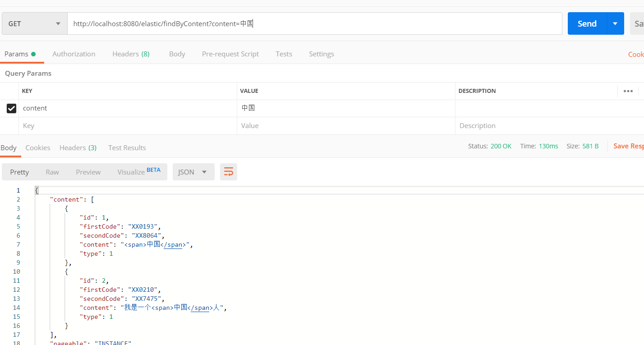
Task: Click the request URL input field
Action: [x=315, y=23]
